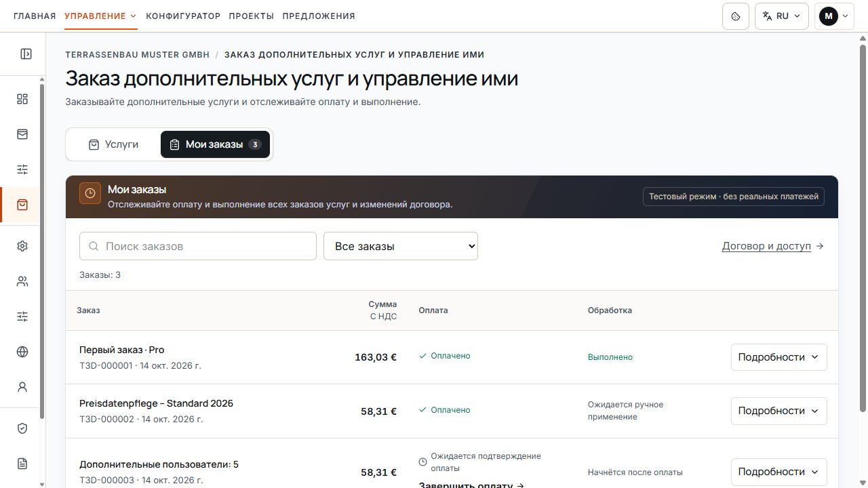Open the Все заказы filter dropdown
Viewport: 868px width, 488px height.
(401, 246)
